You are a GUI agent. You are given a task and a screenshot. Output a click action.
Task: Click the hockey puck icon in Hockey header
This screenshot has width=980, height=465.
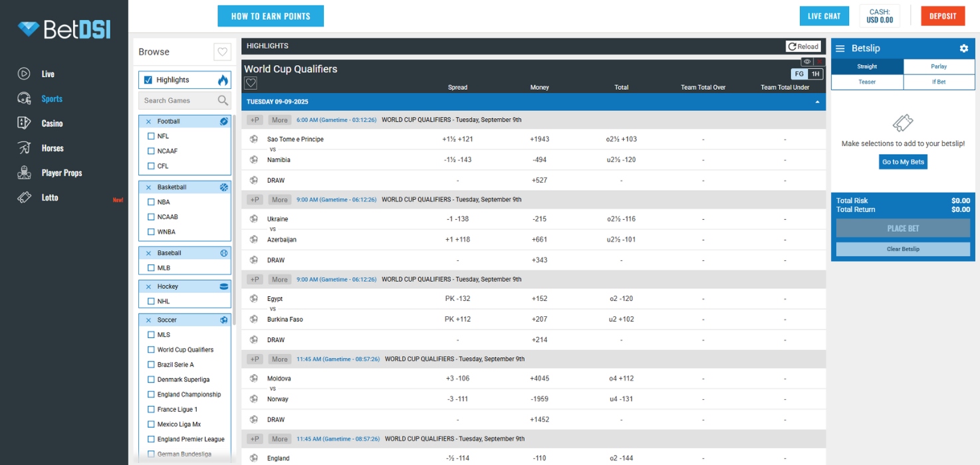coord(224,286)
